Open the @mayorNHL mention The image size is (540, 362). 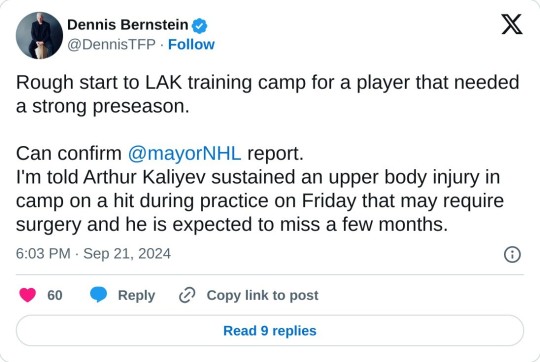pos(184,154)
